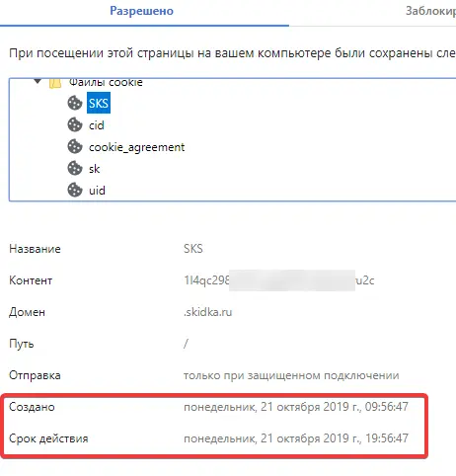Select the cookie_agreement entry
456x476 pixels.
136,147
